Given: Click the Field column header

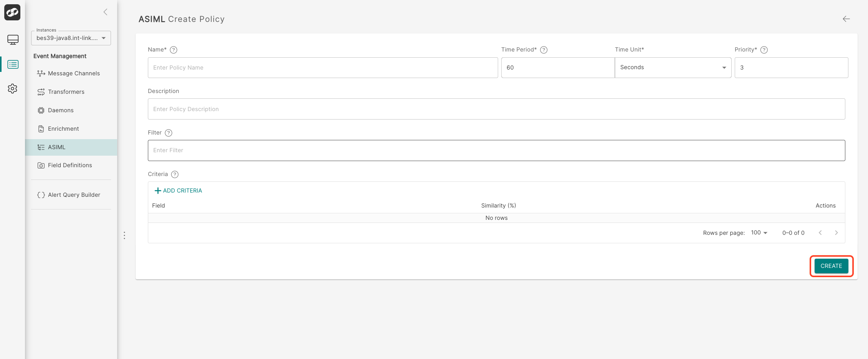Looking at the screenshot, I should pos(159,206).
